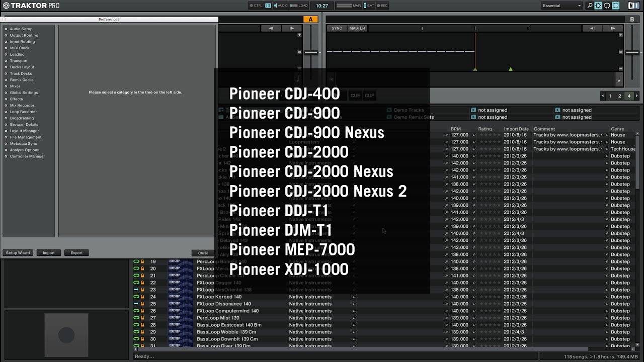Click Deck A tempo bend left arrow
644x362 pixels.
coord(271,28)
